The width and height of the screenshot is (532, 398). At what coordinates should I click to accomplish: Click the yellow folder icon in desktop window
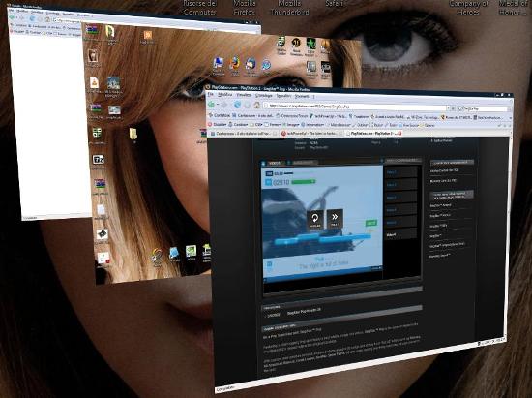click(x=133, y=135)
